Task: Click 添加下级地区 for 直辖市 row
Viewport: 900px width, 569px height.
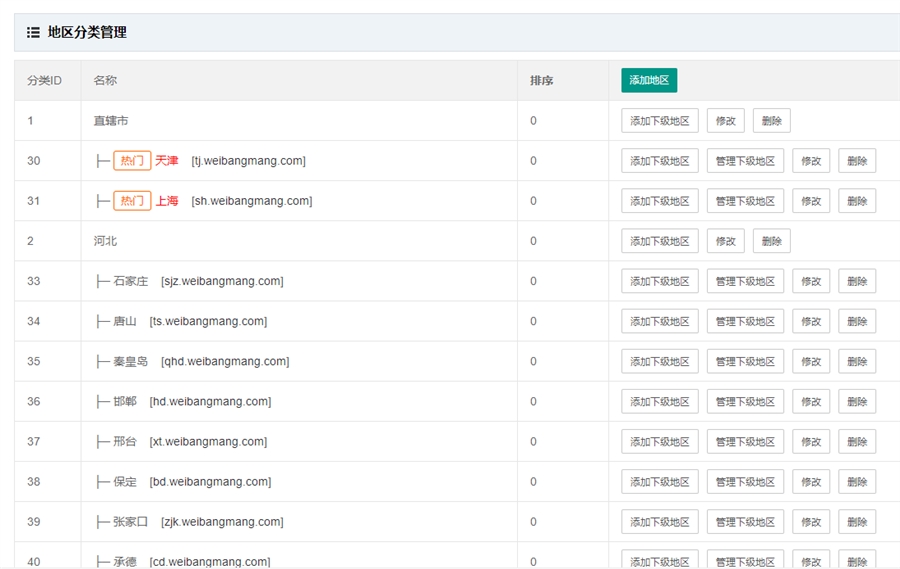Action: click(x=659, y=121)
